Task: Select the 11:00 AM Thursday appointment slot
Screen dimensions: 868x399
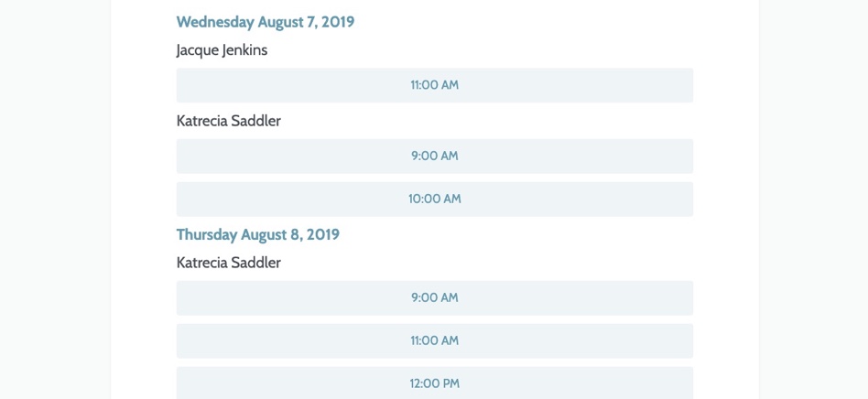Action: tap(435, 341)
